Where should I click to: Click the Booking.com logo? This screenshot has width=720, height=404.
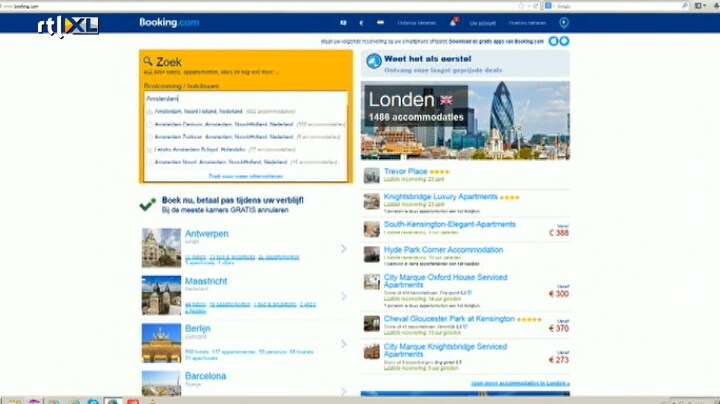[168, 21]
